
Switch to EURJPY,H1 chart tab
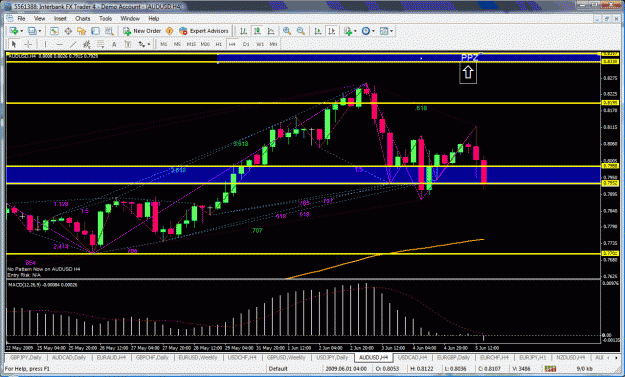pos(533,357)
